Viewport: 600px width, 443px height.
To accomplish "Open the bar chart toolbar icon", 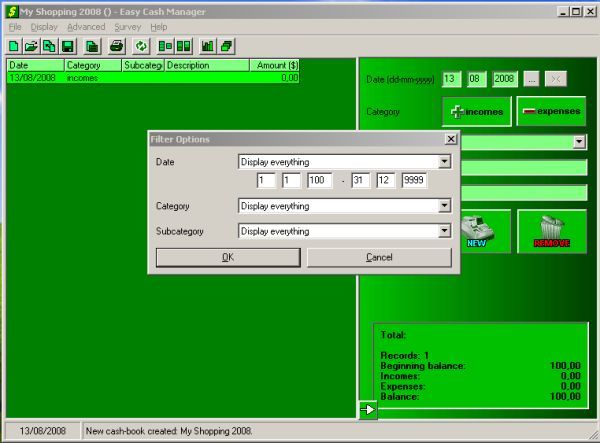I will (208, 46).
